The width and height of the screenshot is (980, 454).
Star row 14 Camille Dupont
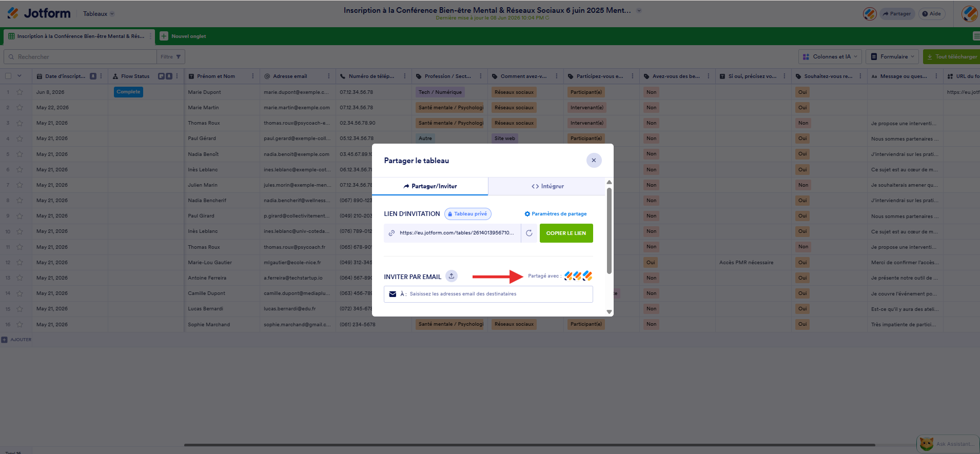coord(19,293)
